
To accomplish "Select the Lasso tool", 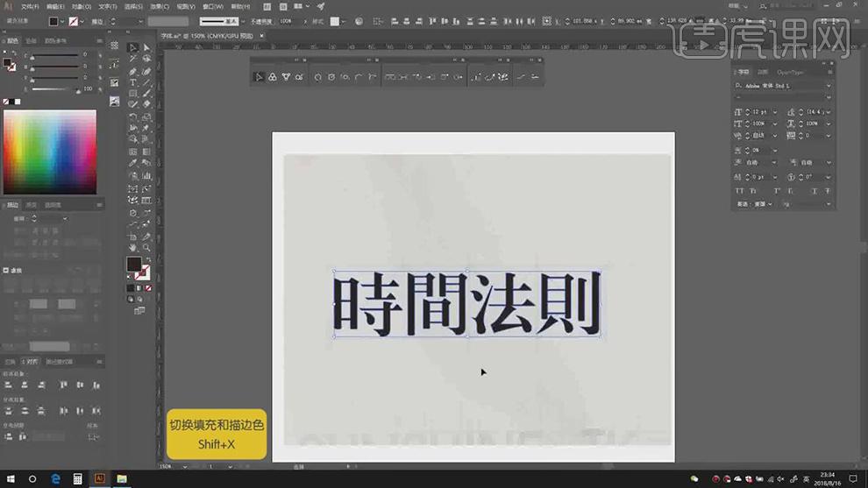I will pyautogui.click(x=146, y=59).
